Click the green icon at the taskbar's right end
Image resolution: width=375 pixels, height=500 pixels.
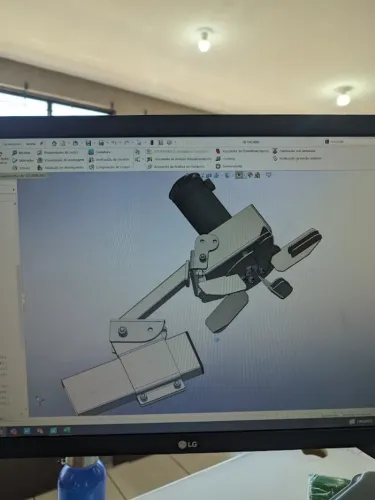coord(67,430)
